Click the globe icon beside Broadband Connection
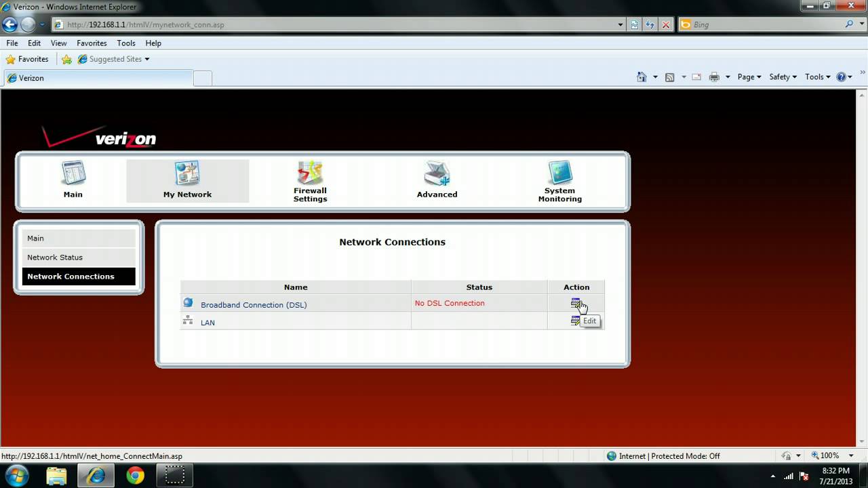 tap(188, 303)
